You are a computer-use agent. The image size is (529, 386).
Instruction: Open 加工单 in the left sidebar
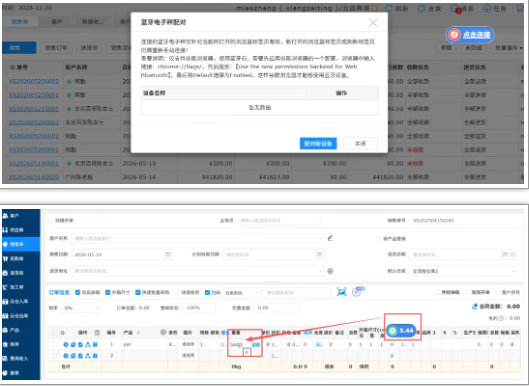point(20,287)
